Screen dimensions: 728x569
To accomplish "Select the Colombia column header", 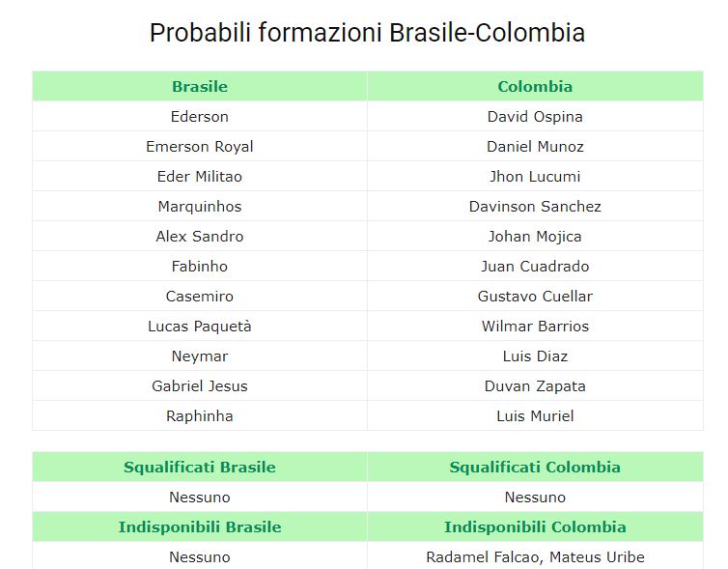I will pos(535,86).
